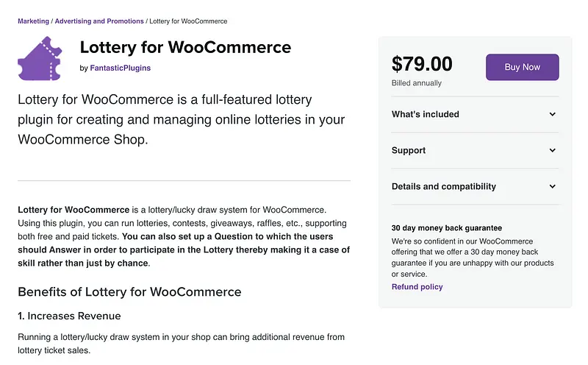The image size is (588, 365).
Task: Click the chevron beside Details and compatibility
Action: click(x=552, y=187)
